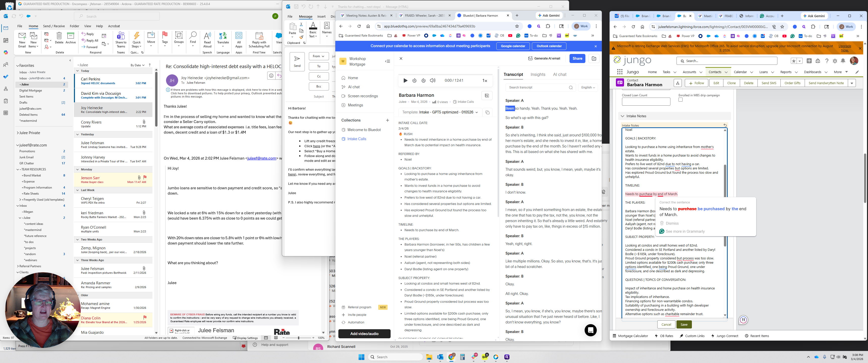
Task: Open the English language dropdown in transcript
Action: pos(588,87)
